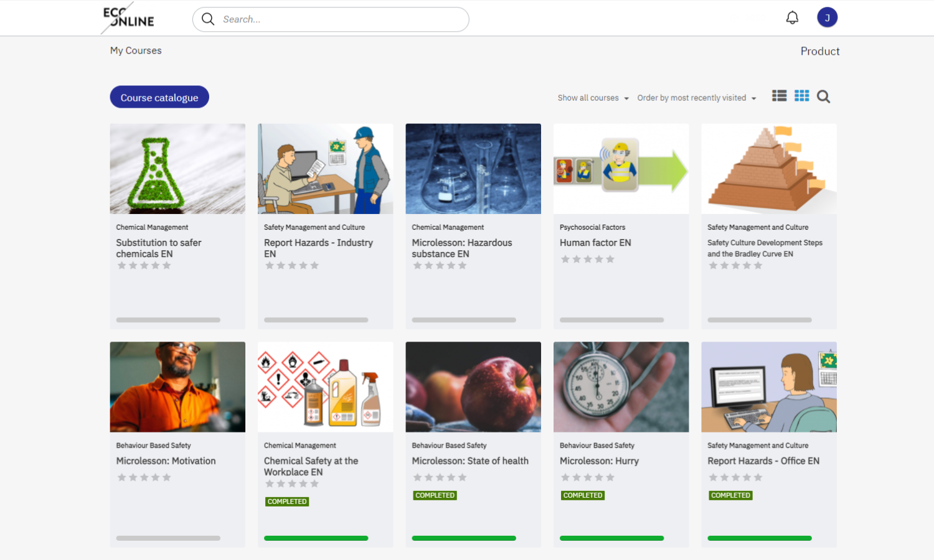Rate Report Hazards - Office with stars
934x560 pixels.
[735, 478]
